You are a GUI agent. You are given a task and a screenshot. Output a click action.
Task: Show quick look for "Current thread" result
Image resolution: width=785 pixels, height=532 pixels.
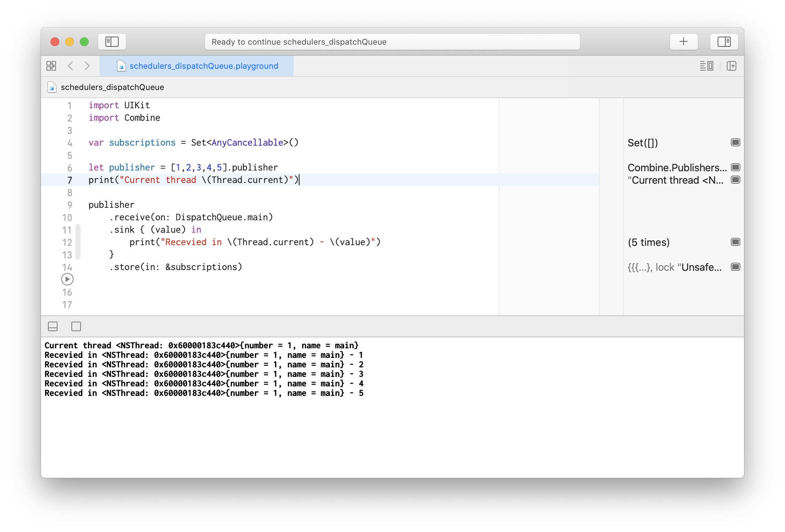pos(736,180)
